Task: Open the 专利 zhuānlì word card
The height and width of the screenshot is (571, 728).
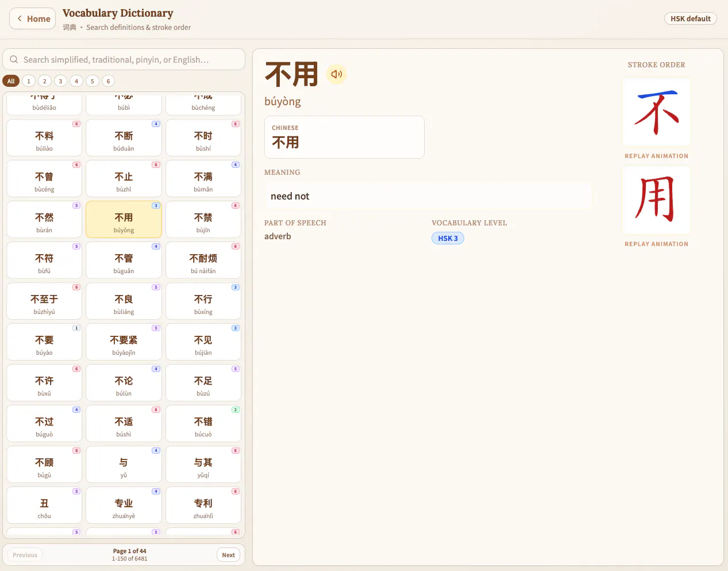Action: pos(203,505)
